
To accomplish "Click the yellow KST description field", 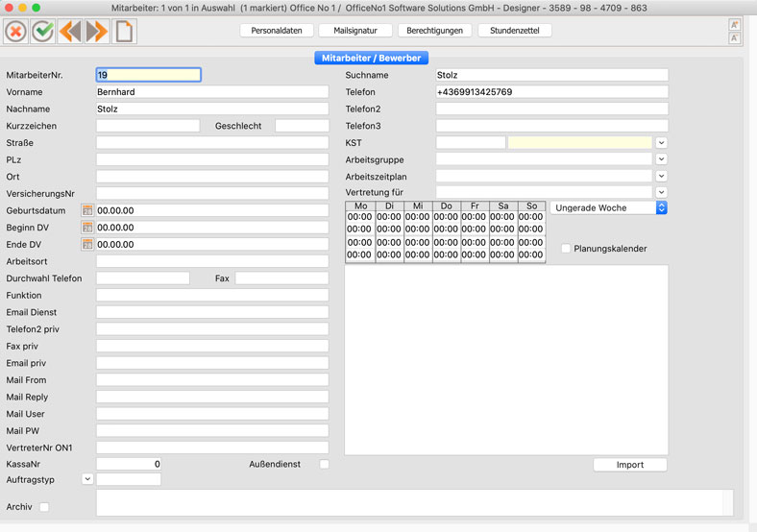I will point(580,142).
